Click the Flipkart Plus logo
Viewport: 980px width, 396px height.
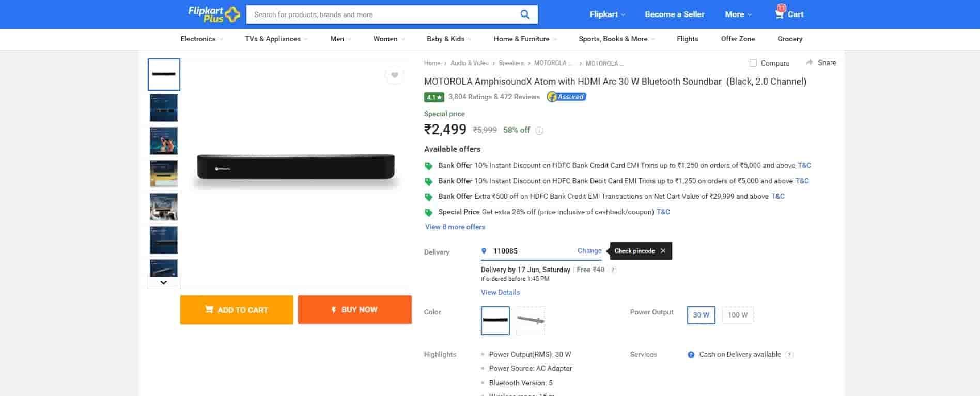tap(214, 14)
